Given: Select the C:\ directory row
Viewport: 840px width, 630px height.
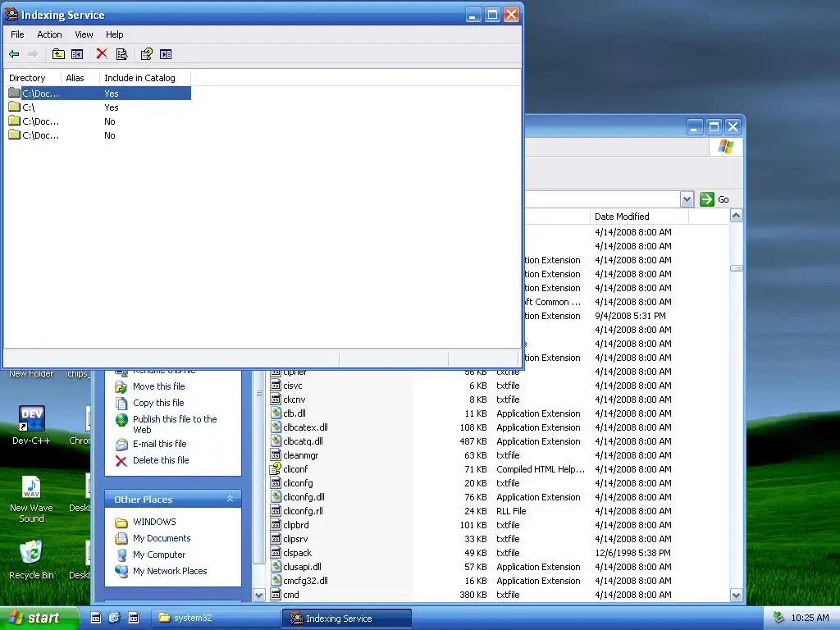Looking at the screenshot, I should coord(99,107).
